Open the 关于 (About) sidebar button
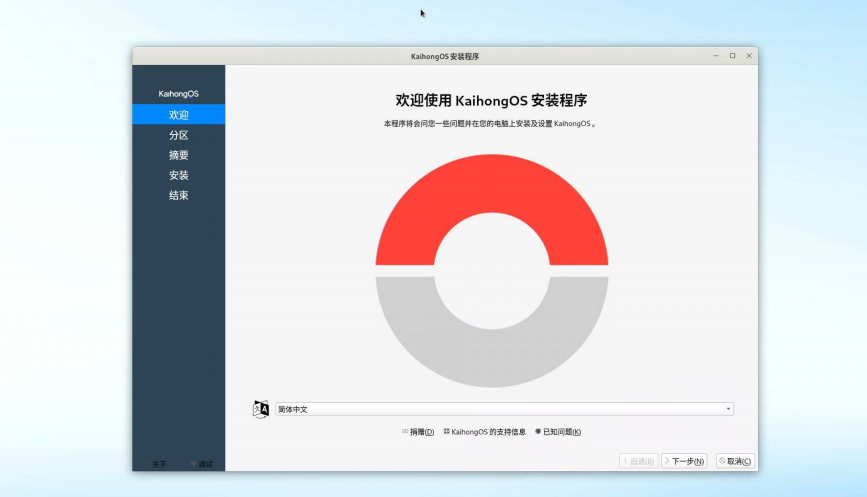 click(x=159, y=464)
